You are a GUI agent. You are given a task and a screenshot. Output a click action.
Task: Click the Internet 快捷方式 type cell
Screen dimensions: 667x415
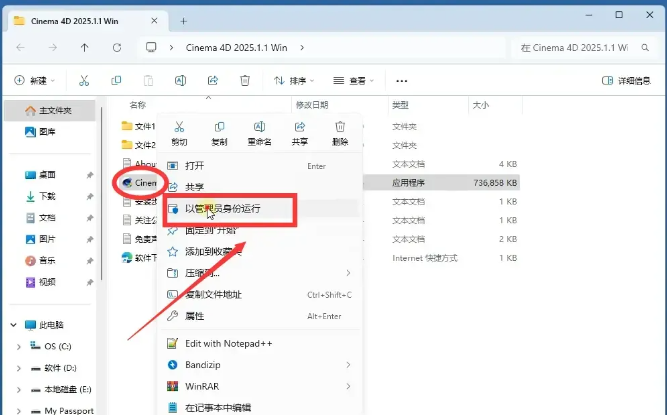(x=425, y=258)
